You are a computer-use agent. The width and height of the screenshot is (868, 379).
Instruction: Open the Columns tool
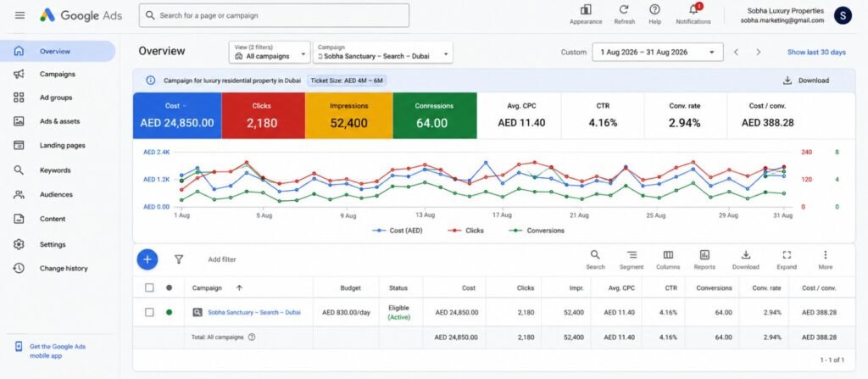[668, 259]
